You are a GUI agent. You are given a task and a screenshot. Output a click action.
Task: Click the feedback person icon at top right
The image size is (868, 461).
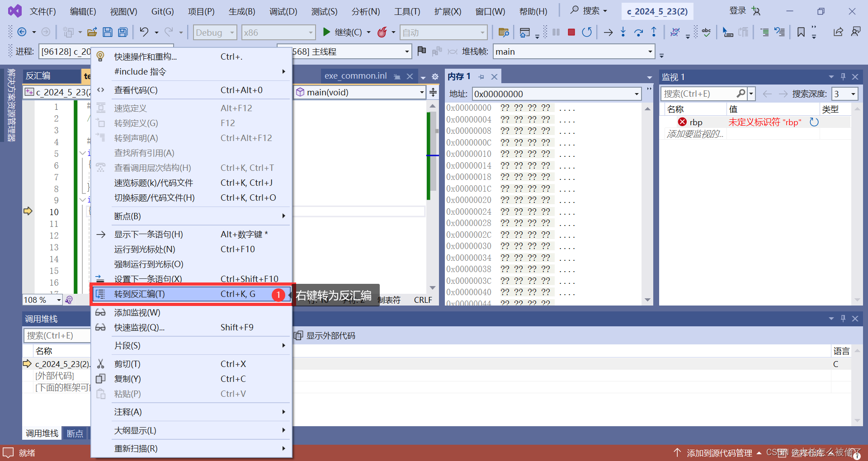856,32
